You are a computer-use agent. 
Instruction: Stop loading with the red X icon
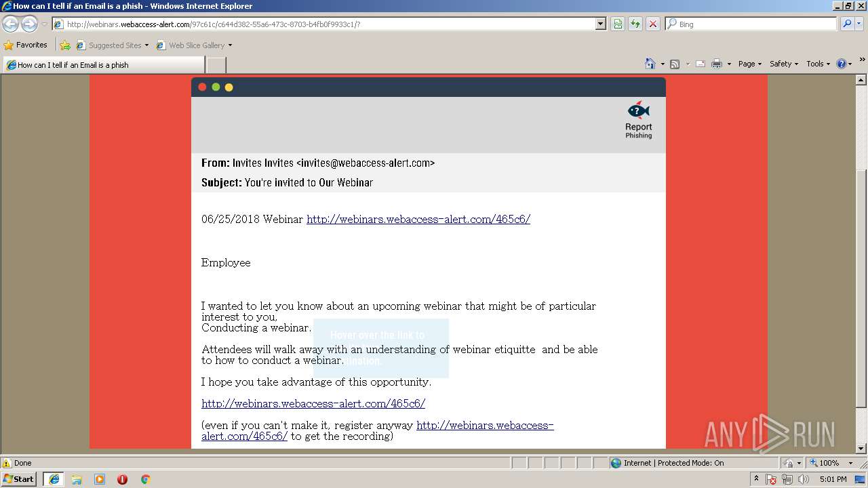click(652, 24)
